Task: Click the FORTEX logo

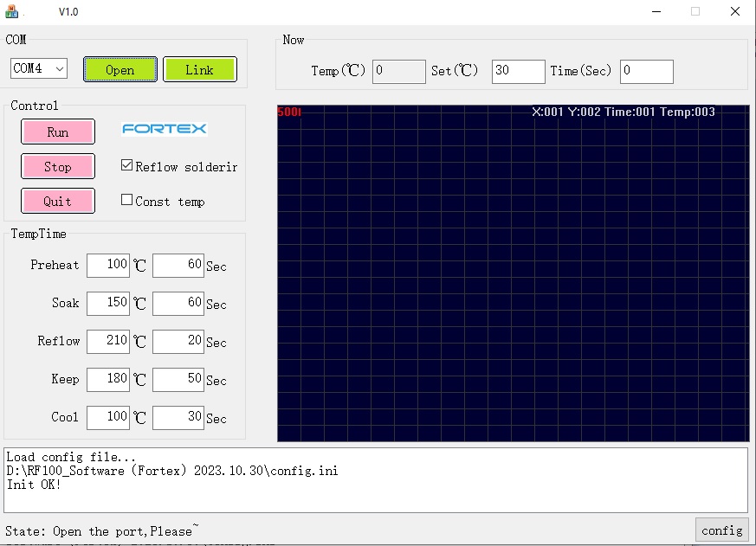Action: click(x=165, y=129)
